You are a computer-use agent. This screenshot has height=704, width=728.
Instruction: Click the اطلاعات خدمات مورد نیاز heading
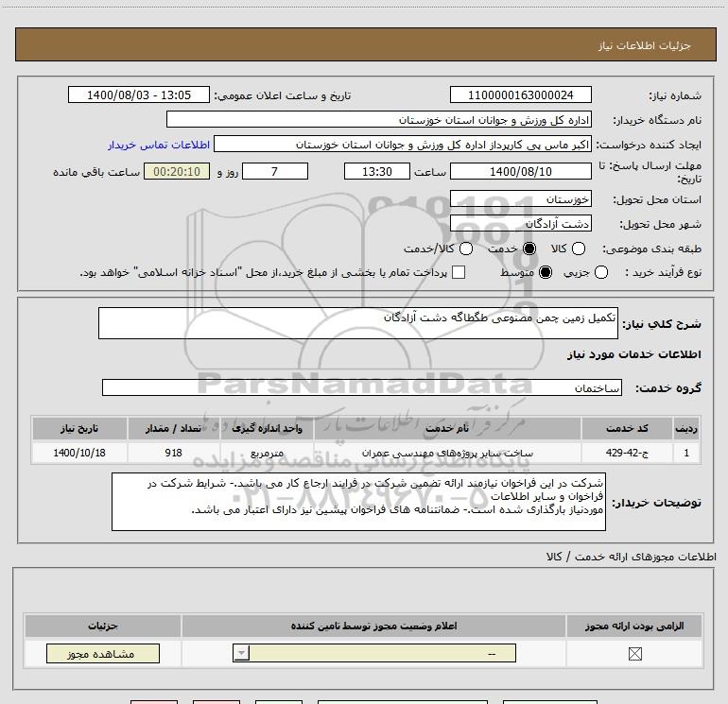(x=633, y=354)
